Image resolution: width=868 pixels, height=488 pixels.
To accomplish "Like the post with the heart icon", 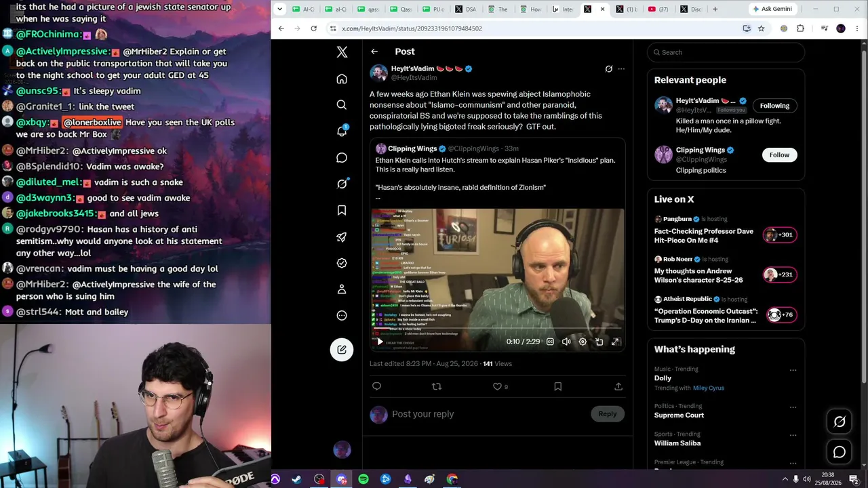I will tap(497, 386).
